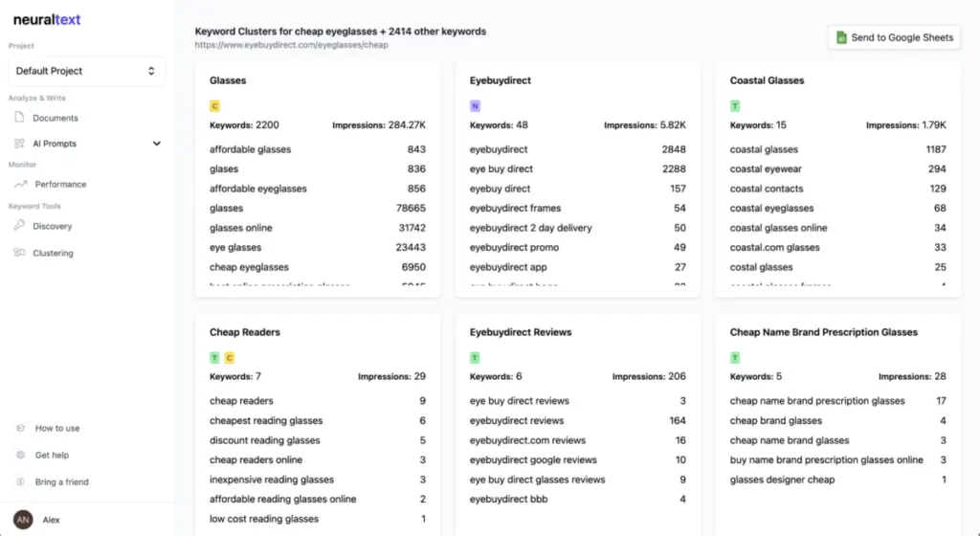The height and width of the screenshot is (536, 980).
Task: Select the yellow C tag on Glasses cluster
Action: click(x=215, y=106)
